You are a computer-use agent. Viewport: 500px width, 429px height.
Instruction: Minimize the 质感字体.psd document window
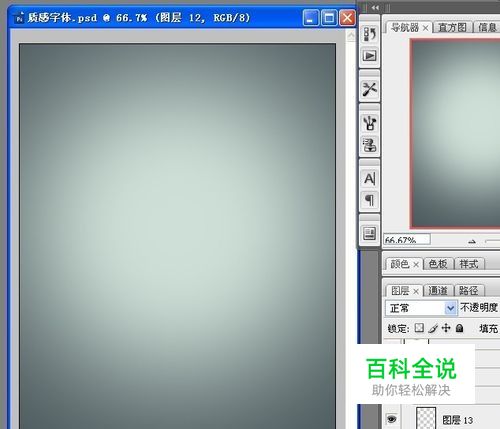point(310,17)
